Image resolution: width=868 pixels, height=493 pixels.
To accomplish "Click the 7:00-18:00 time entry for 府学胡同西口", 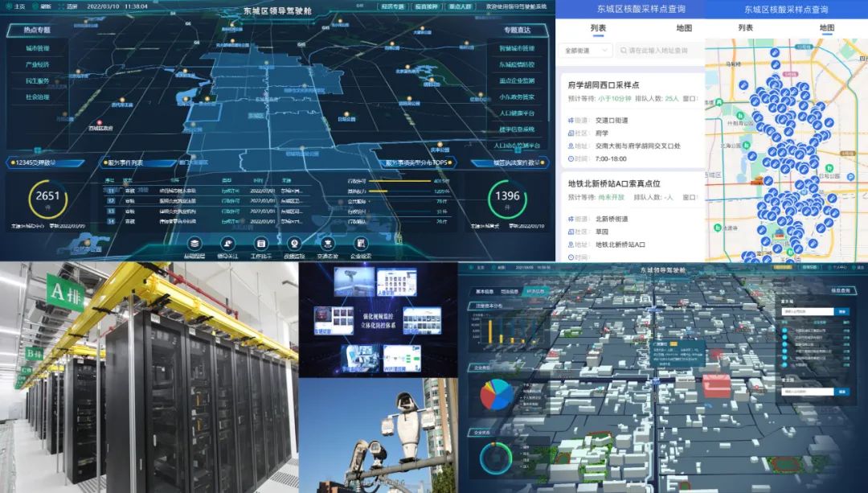I will [x=611, y=159].
